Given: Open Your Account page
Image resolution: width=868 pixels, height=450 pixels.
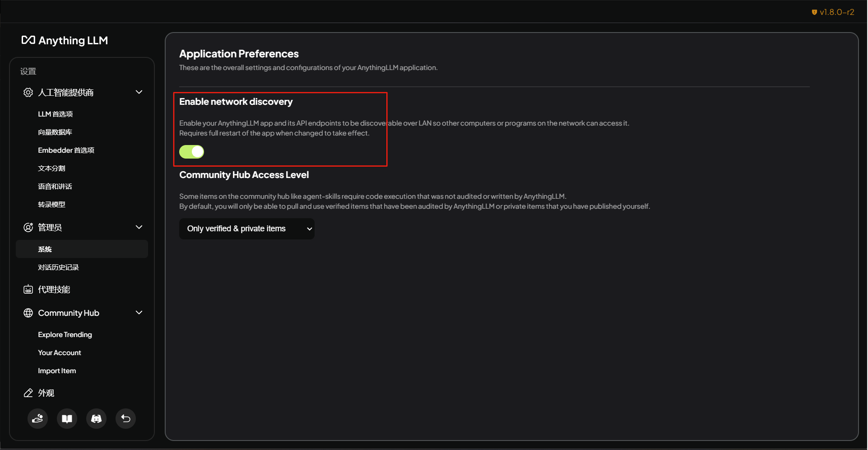Looking at the screenshot, I should coord(60,352).
